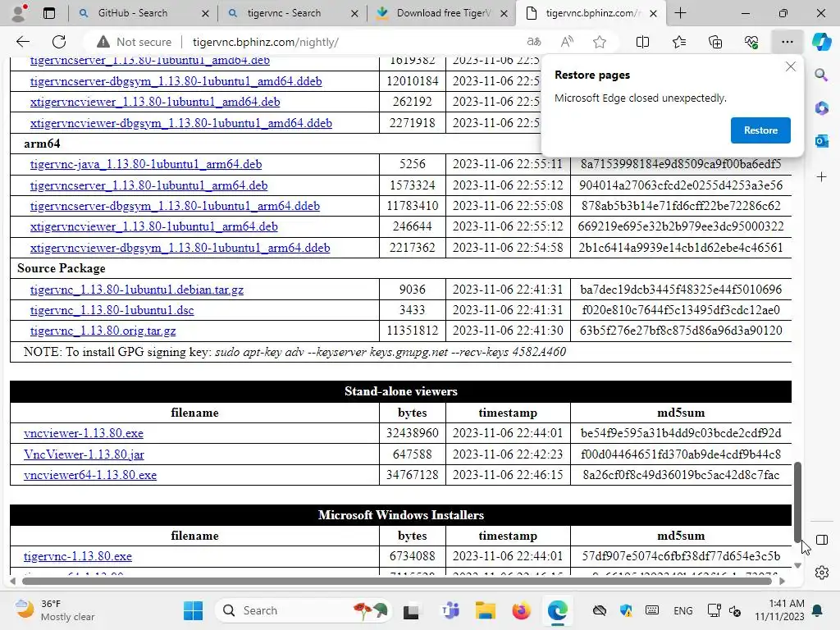Image resolution: width=840 pixels, height=630 pixels.
Task: Select bytes value 34767128
Action: [x=412, y=475]
